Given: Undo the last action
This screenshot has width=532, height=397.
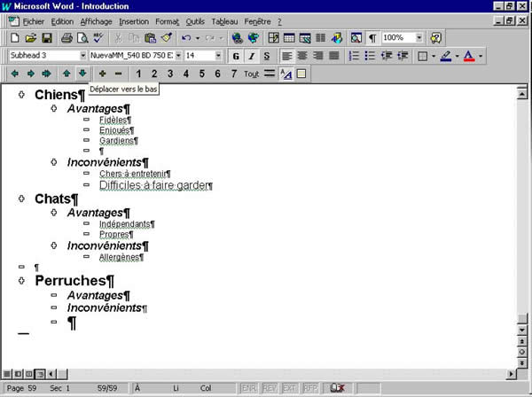Looking at the screenshot, I should (x=186, y=38).
